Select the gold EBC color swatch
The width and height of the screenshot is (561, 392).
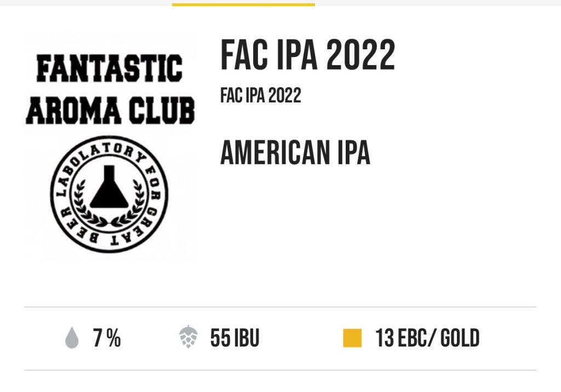click(x=353, y=338)
